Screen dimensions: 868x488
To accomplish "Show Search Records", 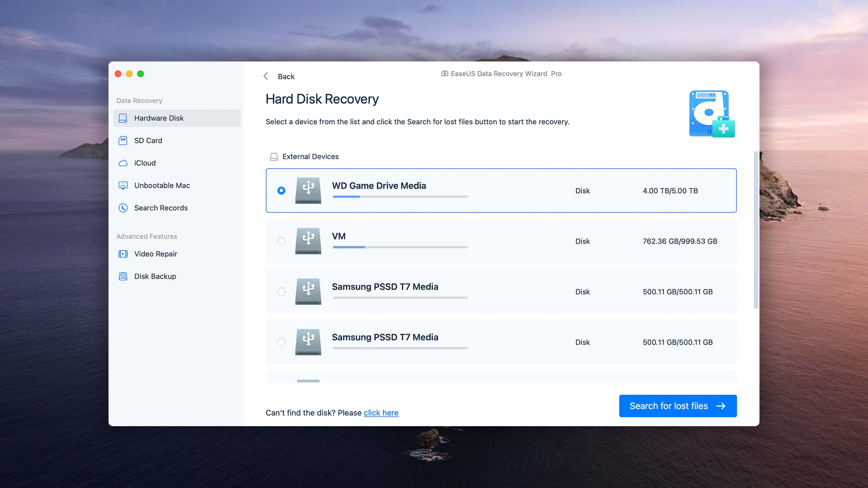I will click(177, 208).
